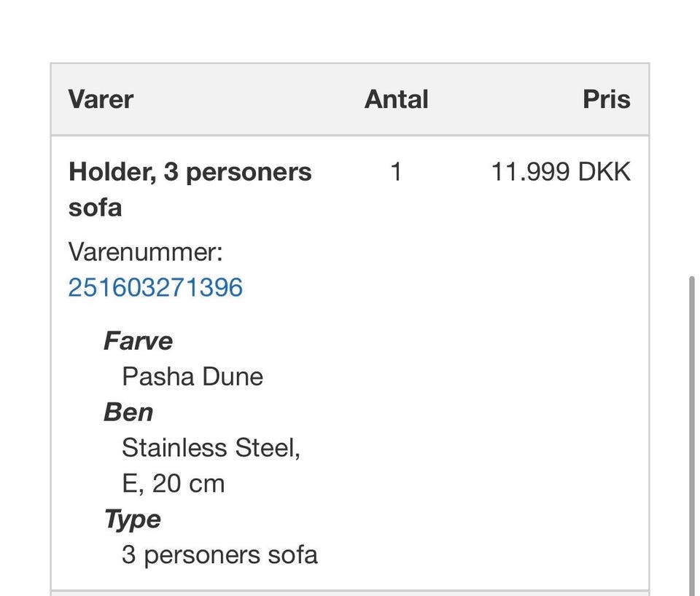This screenshot has width=700, height=596.
Task: Click the price number 11.999
Action: click(x=530, y=173)
